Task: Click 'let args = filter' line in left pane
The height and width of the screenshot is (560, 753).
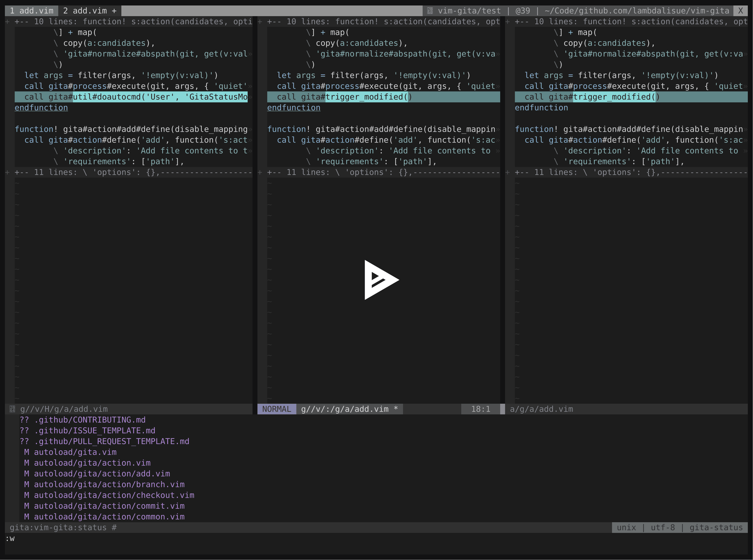Action: [121, 75]
